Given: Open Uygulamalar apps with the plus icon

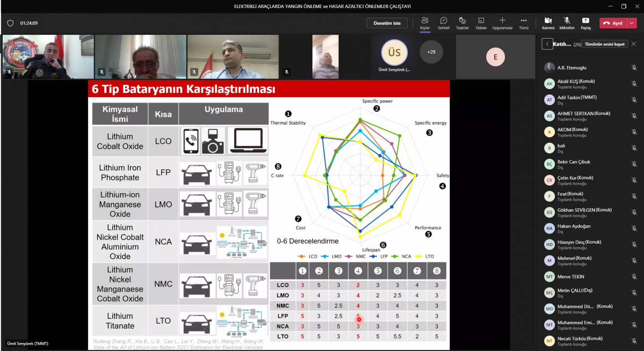Looking at the screenshot, I should [x=502, y=23].
